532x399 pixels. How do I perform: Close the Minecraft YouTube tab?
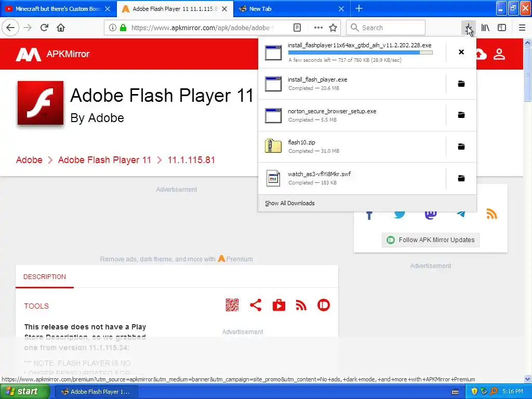point(108,9)
